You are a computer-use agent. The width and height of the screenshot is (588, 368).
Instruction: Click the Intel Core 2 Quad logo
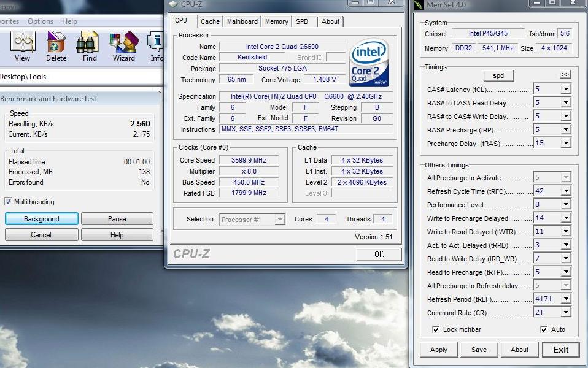(x=369, y=64)
